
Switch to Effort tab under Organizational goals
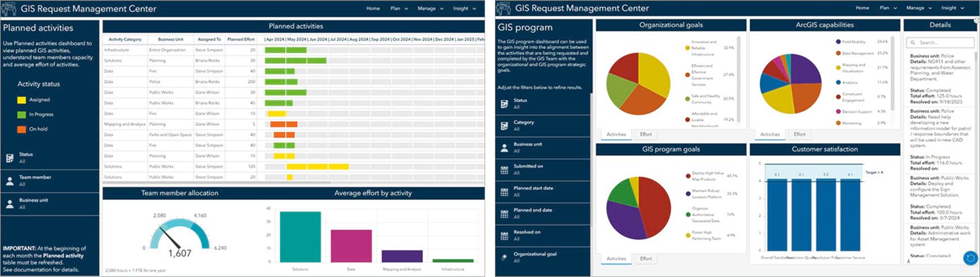tap(646, 135)
